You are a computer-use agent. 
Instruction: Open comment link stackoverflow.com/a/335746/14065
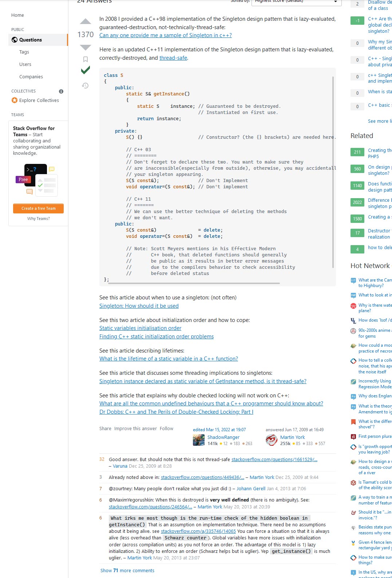tap(198, 531)
